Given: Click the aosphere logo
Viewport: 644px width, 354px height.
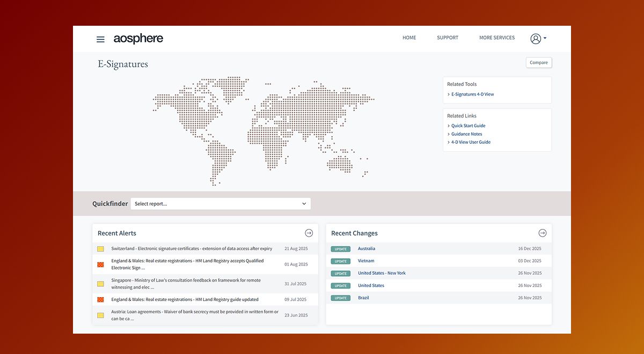Looking at the screenshot, I should (x=138, y=39).
